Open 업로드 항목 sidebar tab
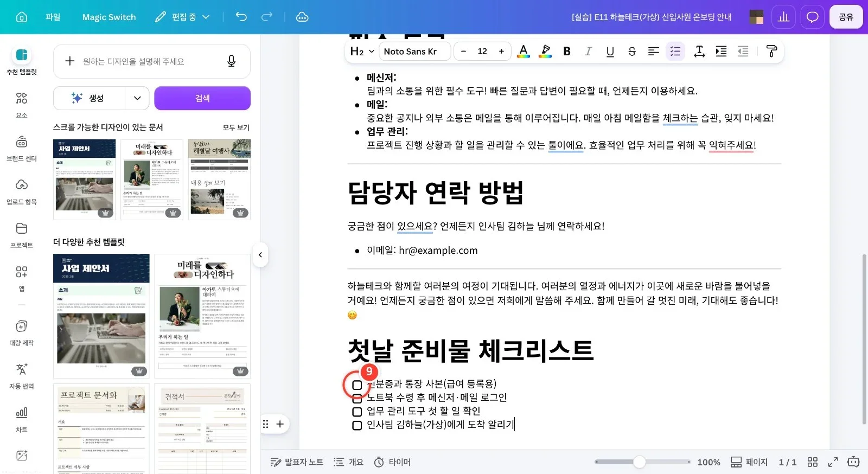The height and width of the screenshot is (474, 868). (22, 191)
